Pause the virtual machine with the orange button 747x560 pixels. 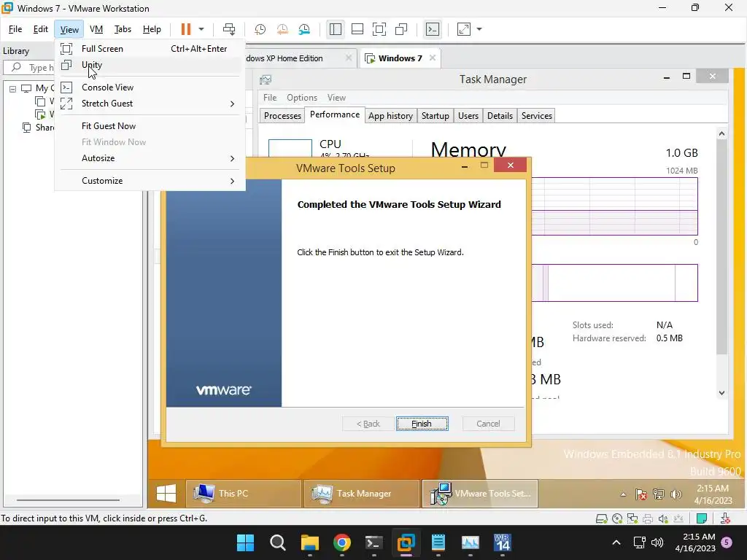pos(186,29)
